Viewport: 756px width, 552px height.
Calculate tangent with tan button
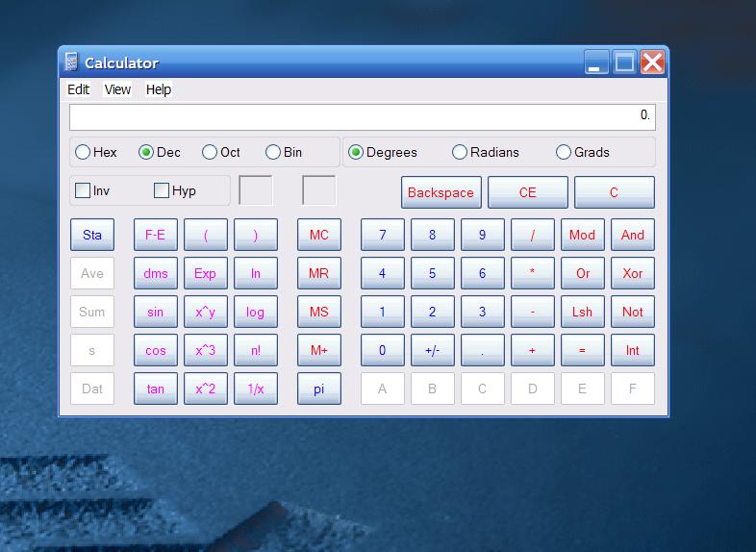[x=155, y=389]
